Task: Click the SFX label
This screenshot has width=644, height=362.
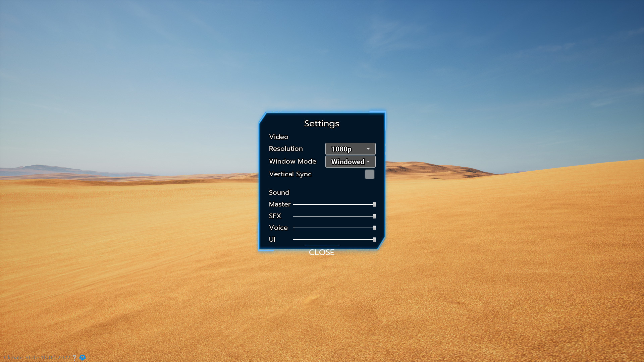Action: [275, 216]
